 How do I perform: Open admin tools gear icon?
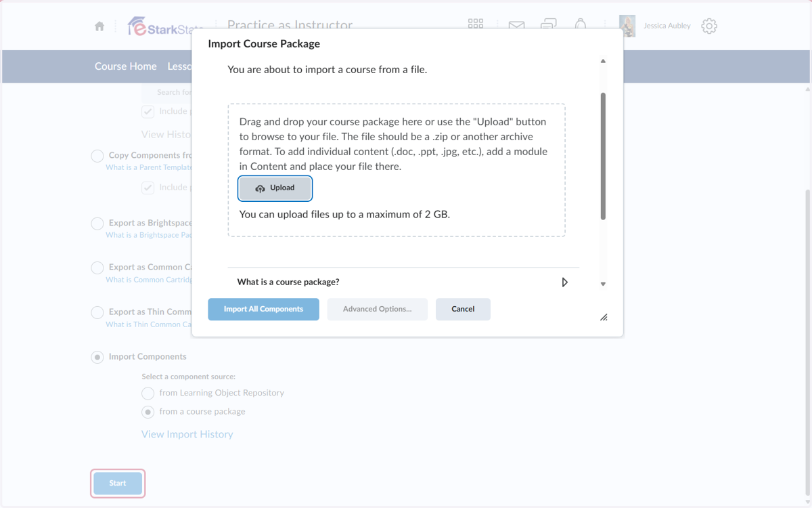(709, 26)
